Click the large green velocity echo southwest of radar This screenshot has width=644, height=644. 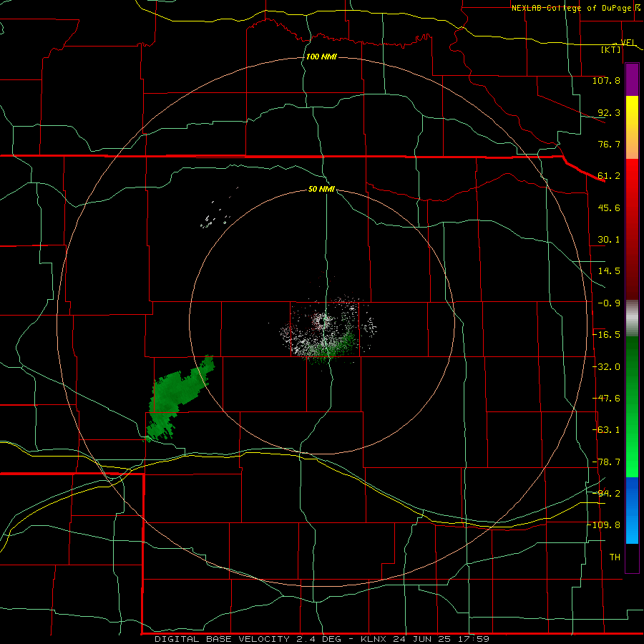click(x=176, y=399)
